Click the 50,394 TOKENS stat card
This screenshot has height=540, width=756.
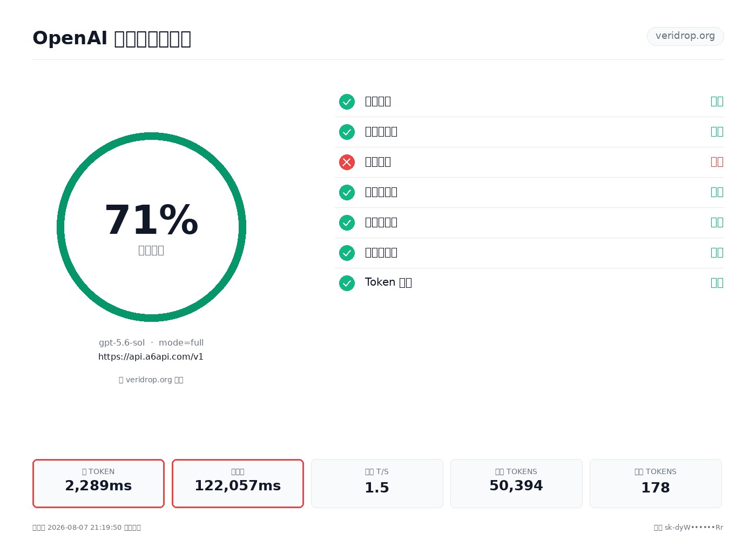[516, 483]
